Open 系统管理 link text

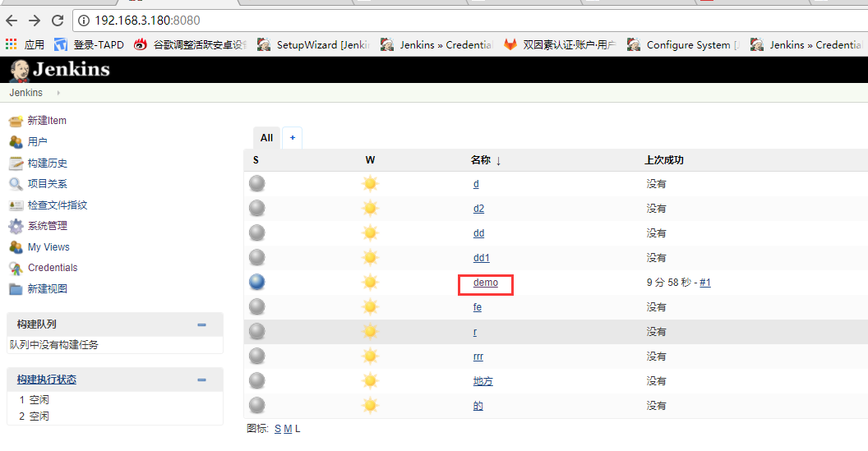click(x=48, y=226)
